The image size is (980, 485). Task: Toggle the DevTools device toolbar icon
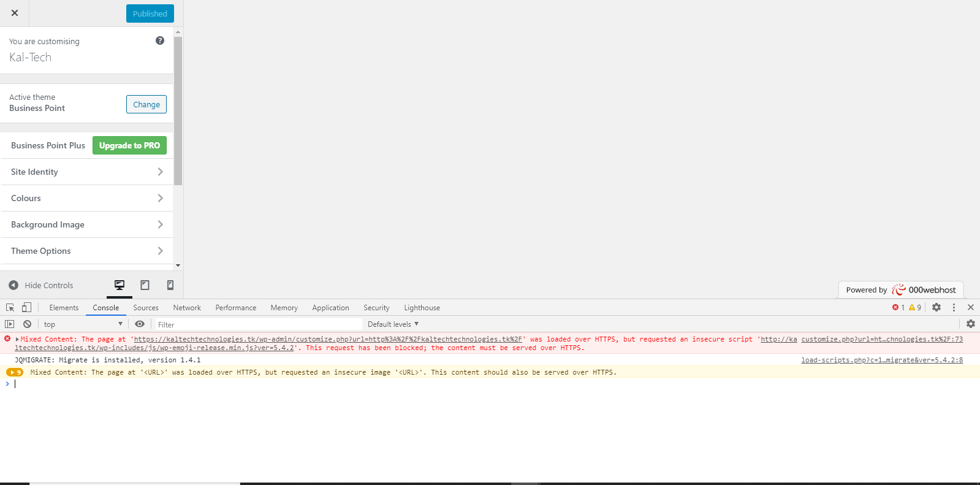(26, 308)
